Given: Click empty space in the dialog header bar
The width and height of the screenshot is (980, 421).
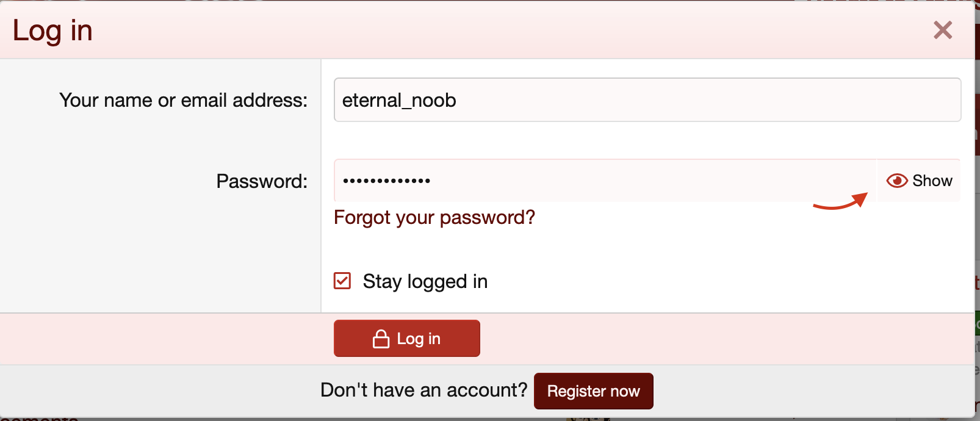Looking at the screenshot, I should tap(488, 31).
